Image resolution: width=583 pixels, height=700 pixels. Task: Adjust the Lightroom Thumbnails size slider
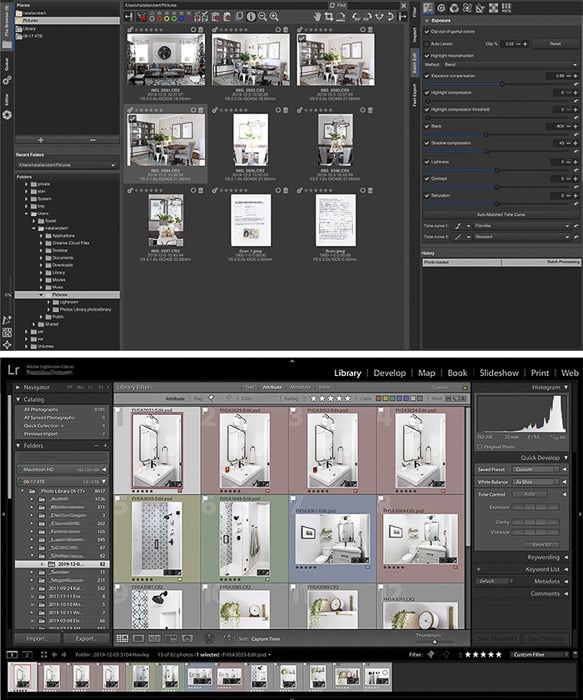tap(434, 642)
